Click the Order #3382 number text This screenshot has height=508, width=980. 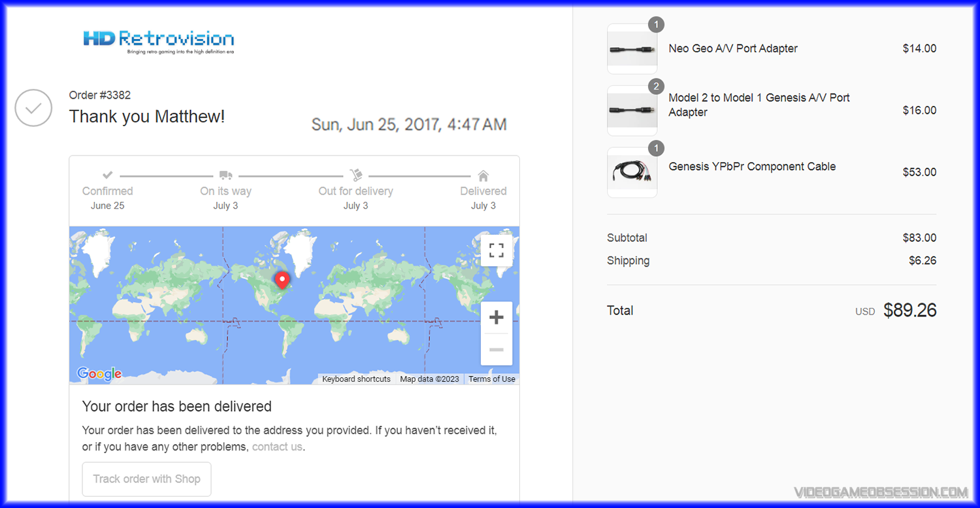(100, 95)
